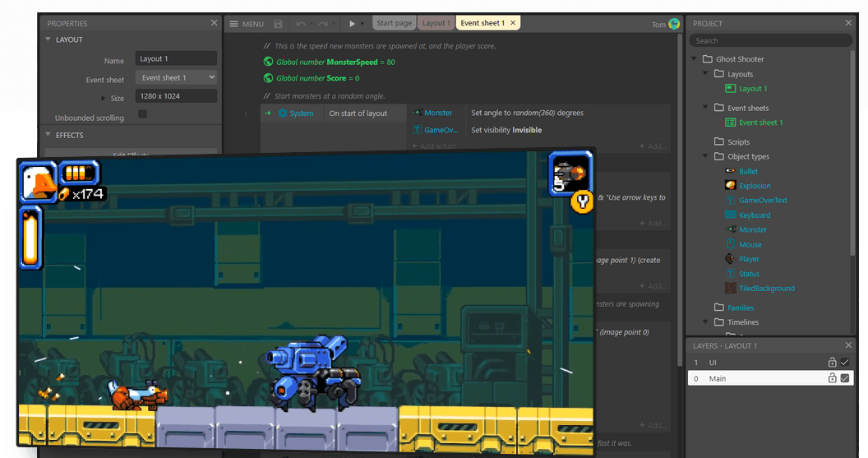Close the Properties panel

215,23
